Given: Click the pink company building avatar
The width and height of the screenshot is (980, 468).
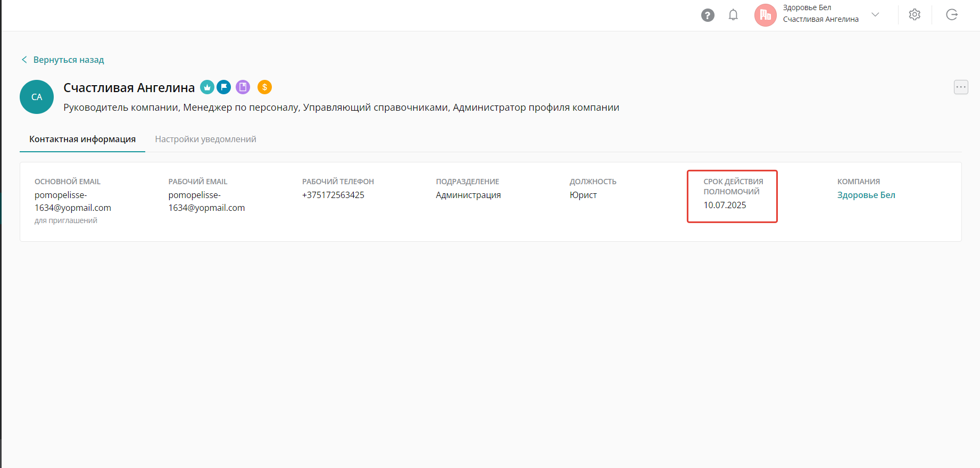Looking at the screenshot, I should [x=765, y=15].
